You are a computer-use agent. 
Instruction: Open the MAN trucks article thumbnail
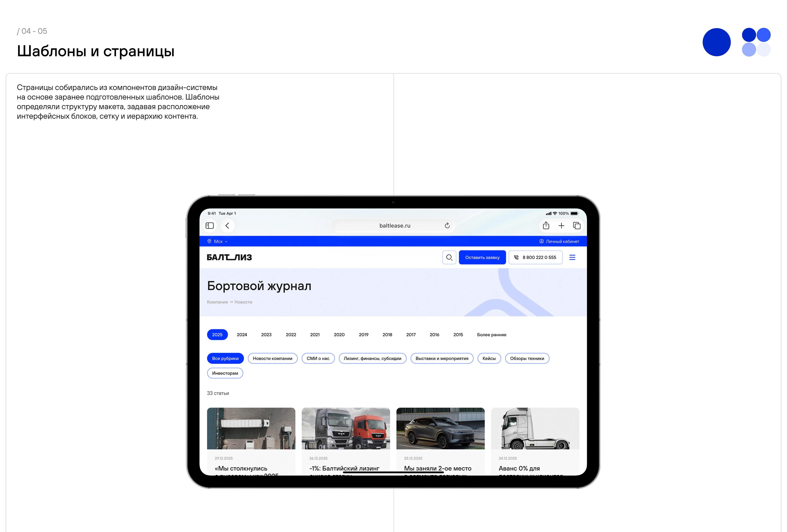[345, 428]
